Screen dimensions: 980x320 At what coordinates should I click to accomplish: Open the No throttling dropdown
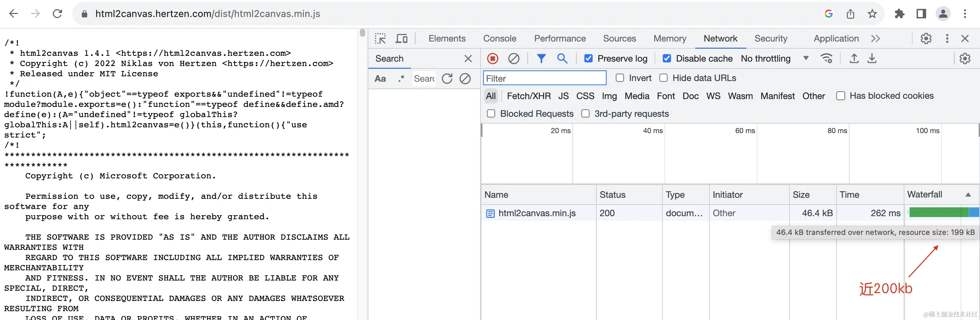point(775,59)
